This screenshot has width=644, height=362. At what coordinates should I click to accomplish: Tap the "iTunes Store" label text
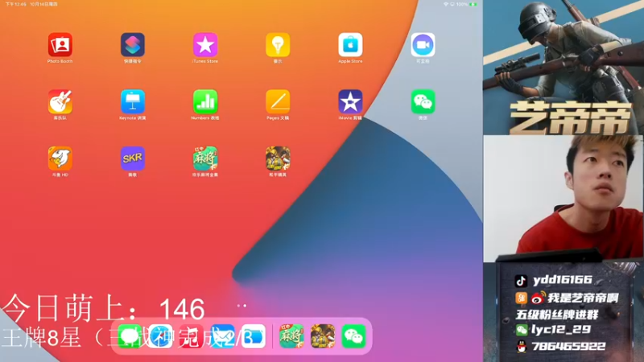pos(205,61)
